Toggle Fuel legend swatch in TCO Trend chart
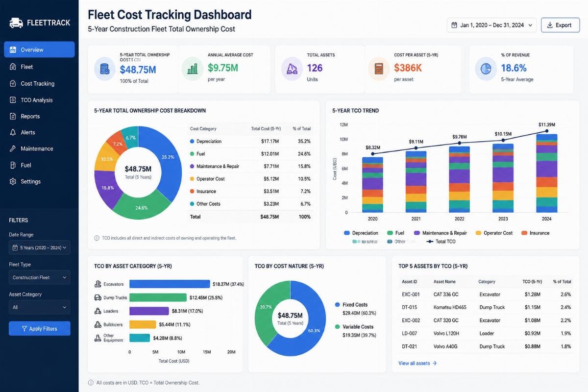Image resolution: width=588 pixels, height=392 pixels. (x=390, y=233)
